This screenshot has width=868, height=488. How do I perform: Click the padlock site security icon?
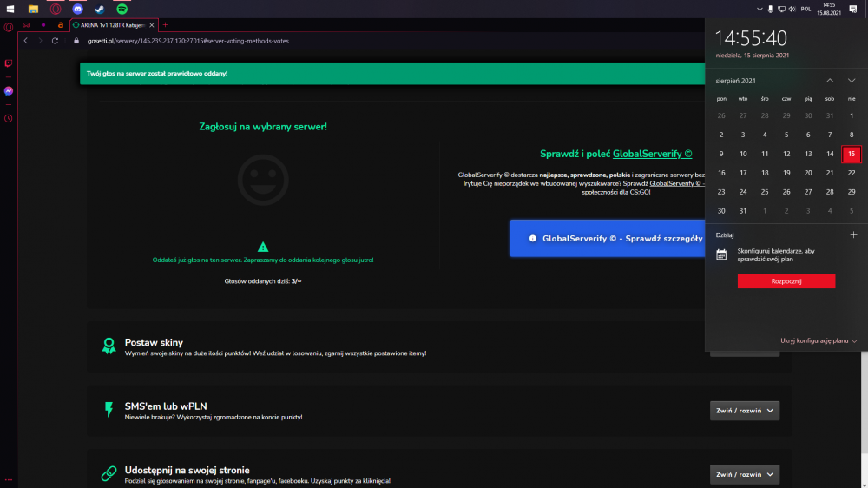(76, 41)
